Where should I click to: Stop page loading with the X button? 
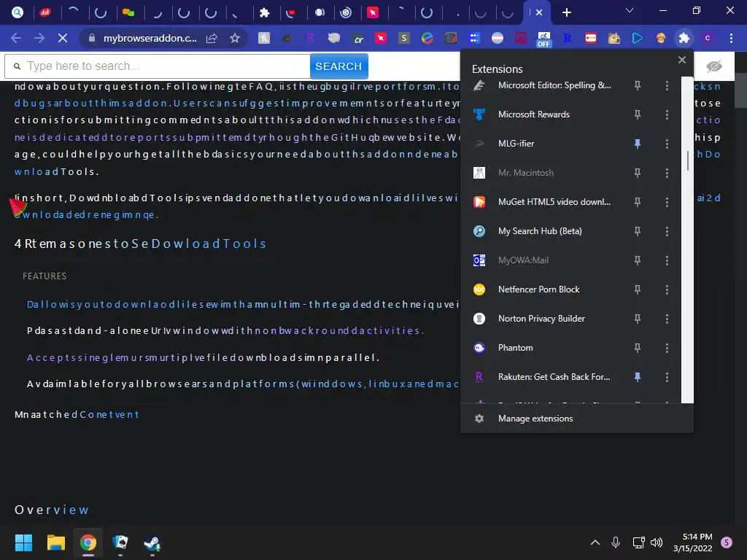pyautogui.click(x=63, y=38)
